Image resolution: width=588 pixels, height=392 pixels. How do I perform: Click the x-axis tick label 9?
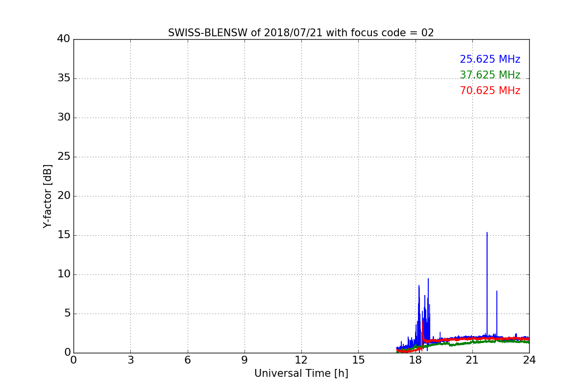coord(244,360)
